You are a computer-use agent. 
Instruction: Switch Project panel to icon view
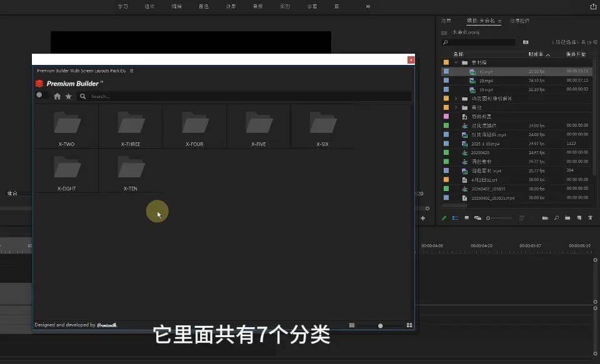[466, 218]
